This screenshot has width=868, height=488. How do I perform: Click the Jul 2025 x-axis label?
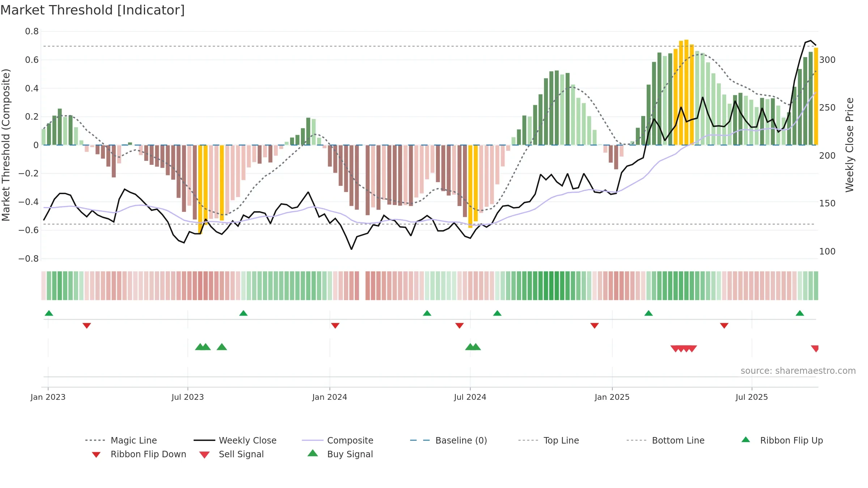[752, 397]
